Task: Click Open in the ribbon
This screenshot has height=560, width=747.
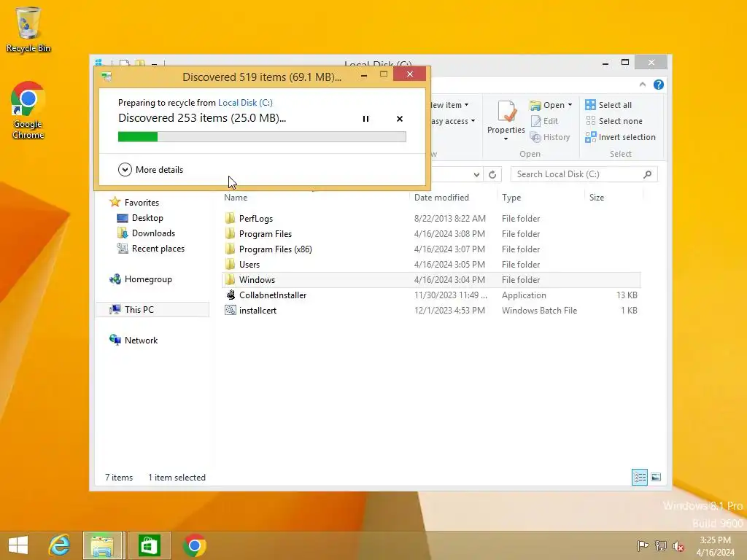Action: pos(547,105)
